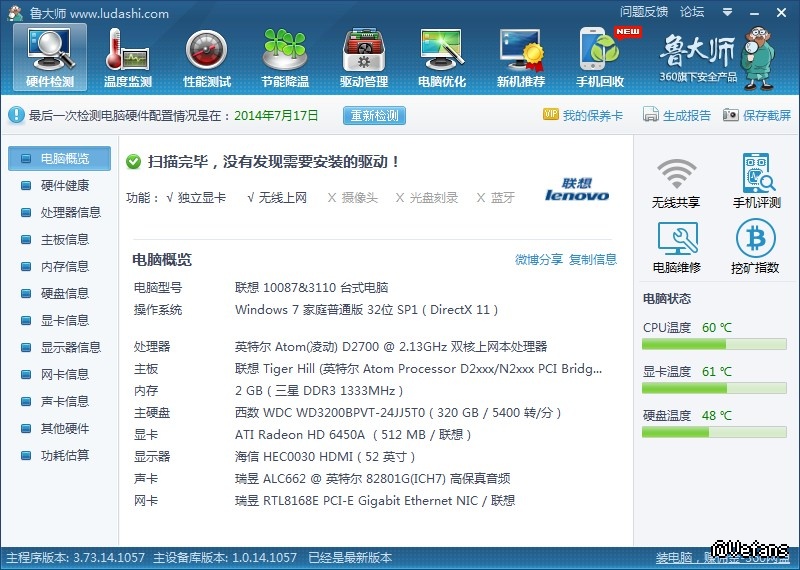The image size is (800, 570).
Task: Click 主程序版本 3.73.14.1057 in status bar
Action: pyautogui.click(x=76, y=558)
